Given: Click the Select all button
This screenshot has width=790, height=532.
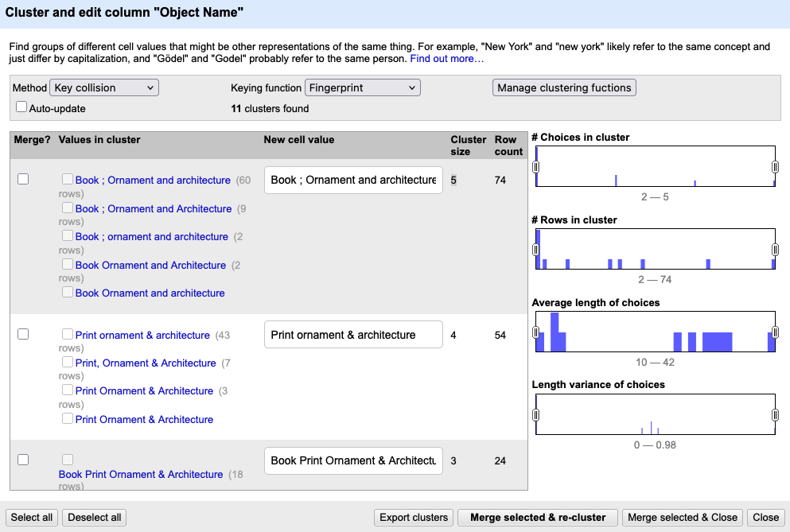Looking at the screenshot, I should pos(32,518).
